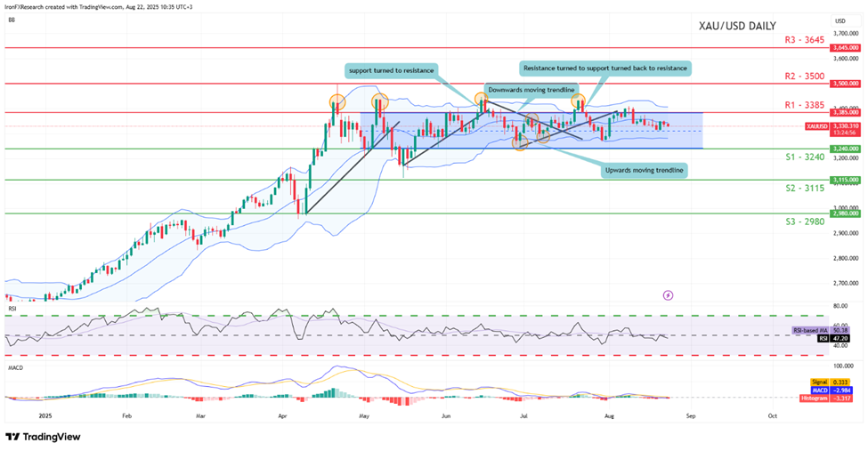
Task: Click the leftmost orange circle marker on chart
Action: point(337,101)
